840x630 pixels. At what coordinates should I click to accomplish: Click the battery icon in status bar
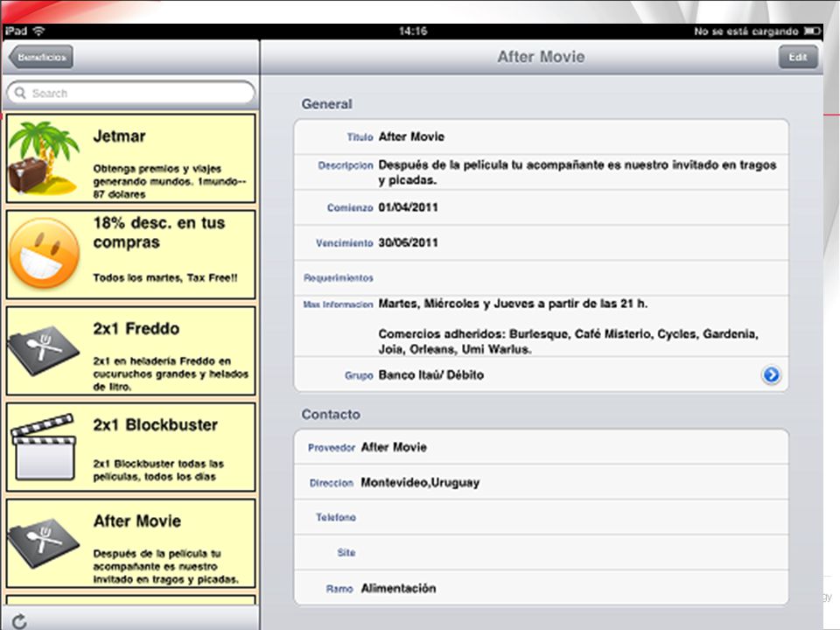pos(812,31)
